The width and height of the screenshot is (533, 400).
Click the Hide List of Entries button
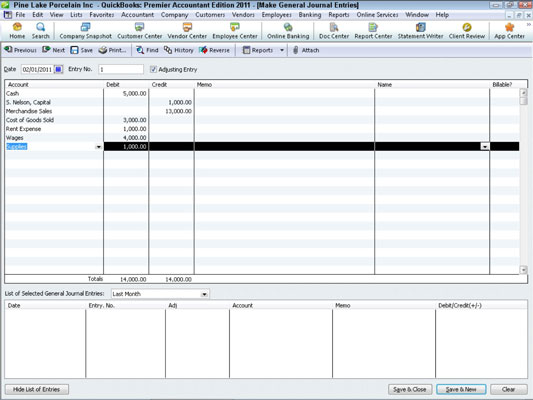(x=37, y=389)
